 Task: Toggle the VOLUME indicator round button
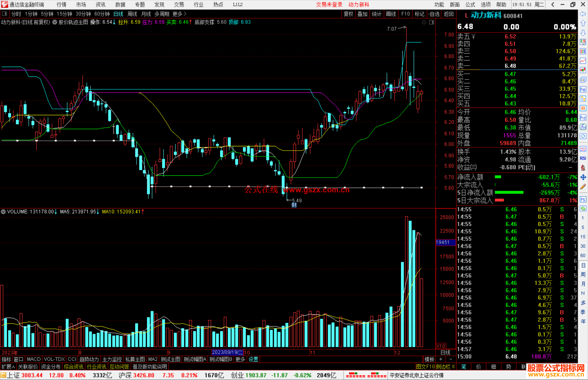click(x=3, y=212)
